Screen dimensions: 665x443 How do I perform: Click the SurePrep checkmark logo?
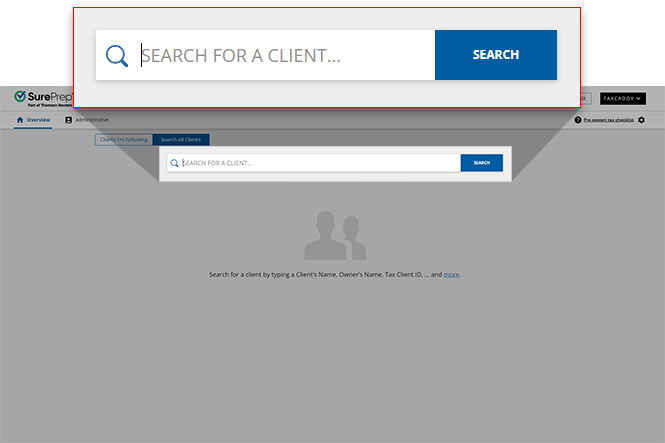coord(20,97)
